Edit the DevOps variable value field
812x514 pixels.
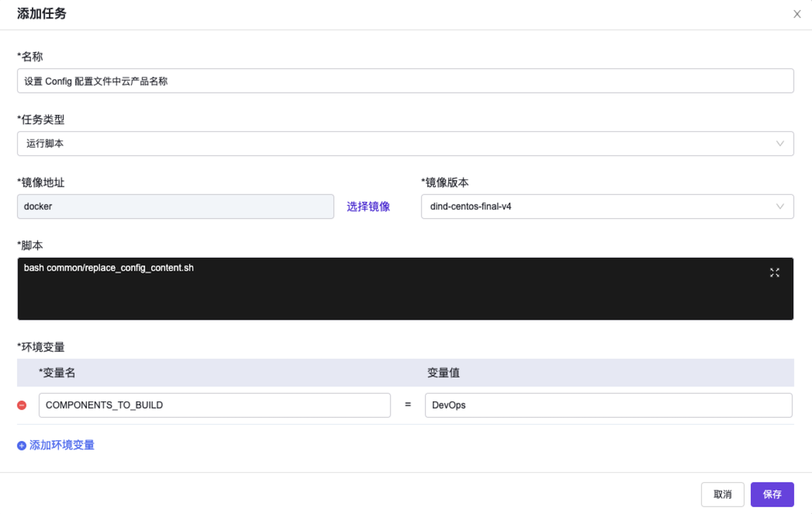(x=608, y=405)
